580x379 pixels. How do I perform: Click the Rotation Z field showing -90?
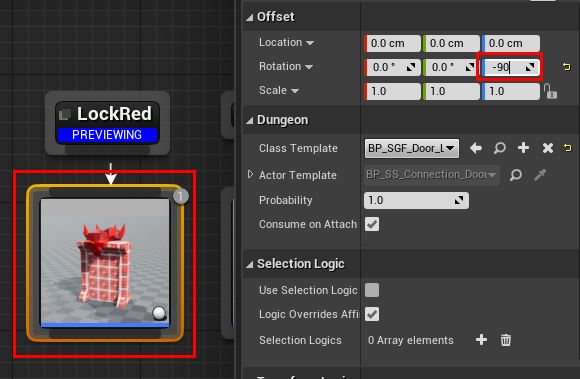[510, 67]
